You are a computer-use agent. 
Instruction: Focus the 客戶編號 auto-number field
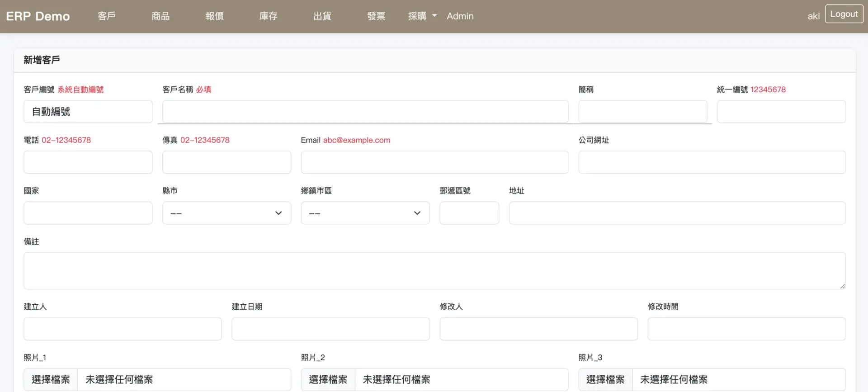(88, 112)
